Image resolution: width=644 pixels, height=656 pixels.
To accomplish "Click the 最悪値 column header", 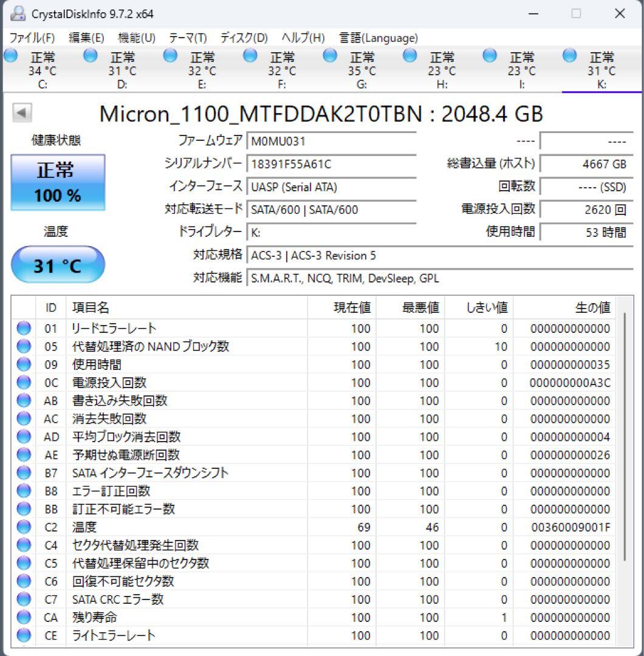I will [411, 308].
